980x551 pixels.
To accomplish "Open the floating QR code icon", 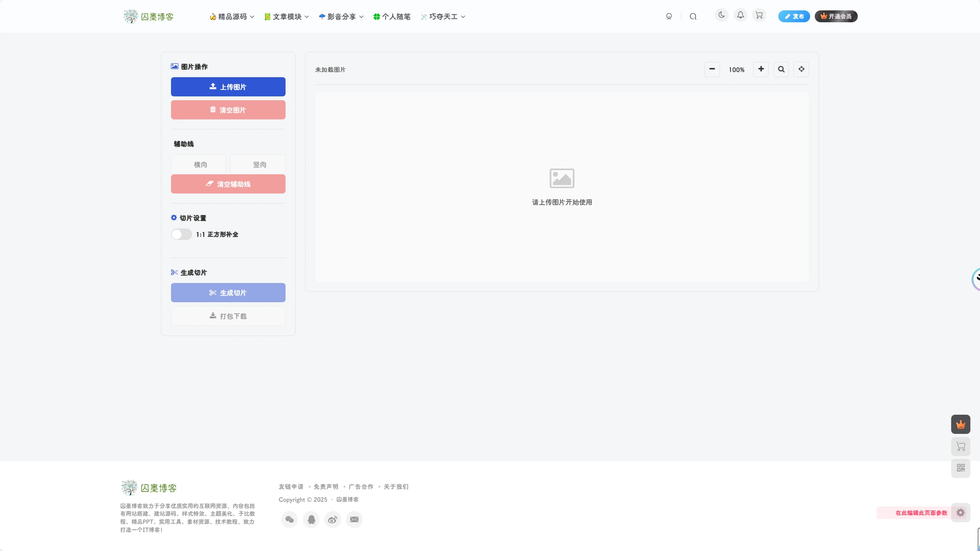I will click(960, 468).
